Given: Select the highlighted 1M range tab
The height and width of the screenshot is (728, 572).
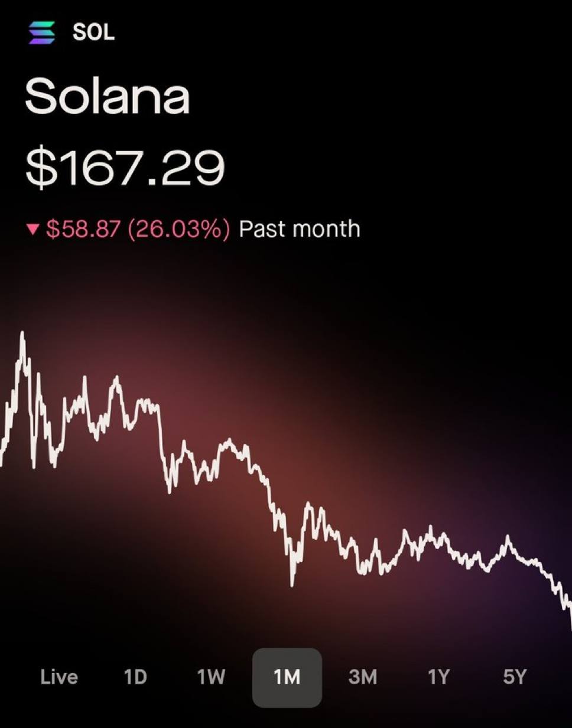Looking at the screenshot, I should pos(287,677).
